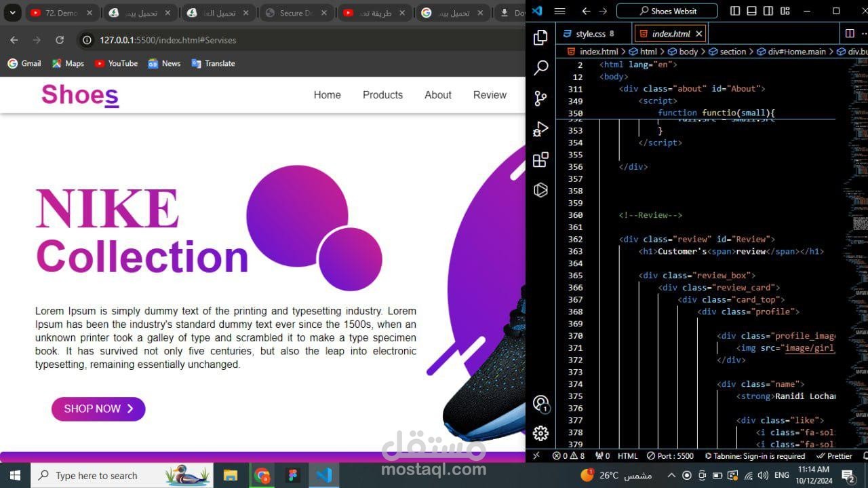The height and width of the screenshot is (488, 868).
Task: Toggle the secondary side bar in VS Code
Action: tap(768, 11)
